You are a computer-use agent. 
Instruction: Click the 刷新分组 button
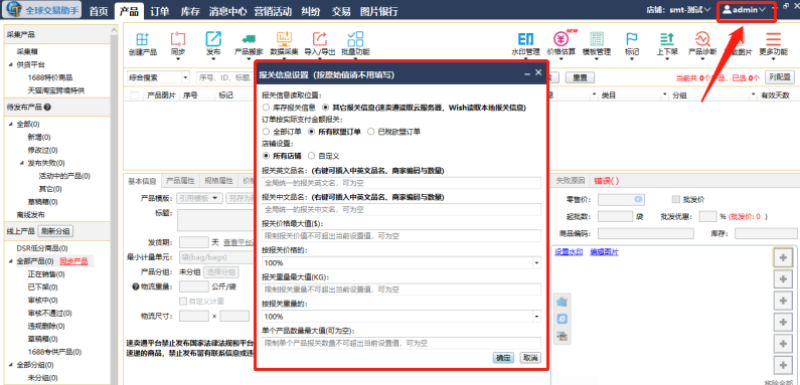click(x=56, y=231)
